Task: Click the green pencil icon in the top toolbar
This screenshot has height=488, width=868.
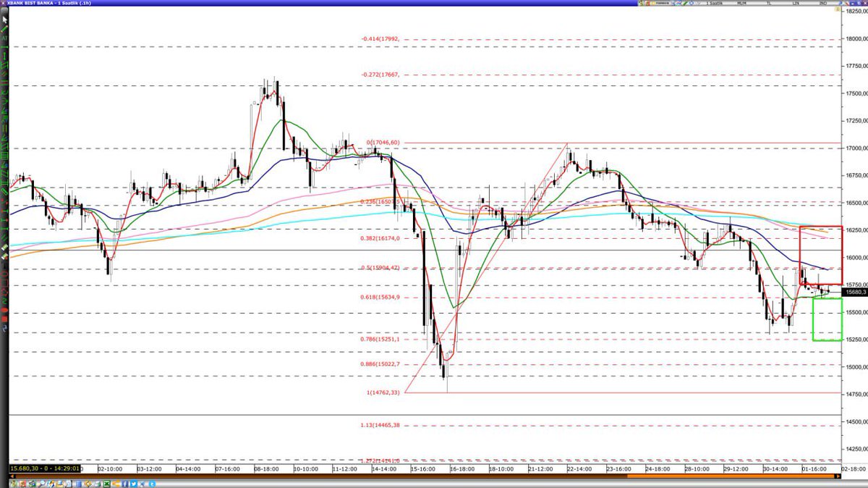Action: [x=686, y=4]
